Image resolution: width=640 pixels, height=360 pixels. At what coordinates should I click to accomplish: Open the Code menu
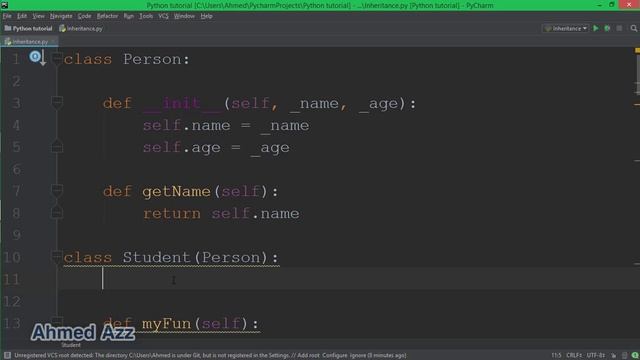click(x=84, y=16)
